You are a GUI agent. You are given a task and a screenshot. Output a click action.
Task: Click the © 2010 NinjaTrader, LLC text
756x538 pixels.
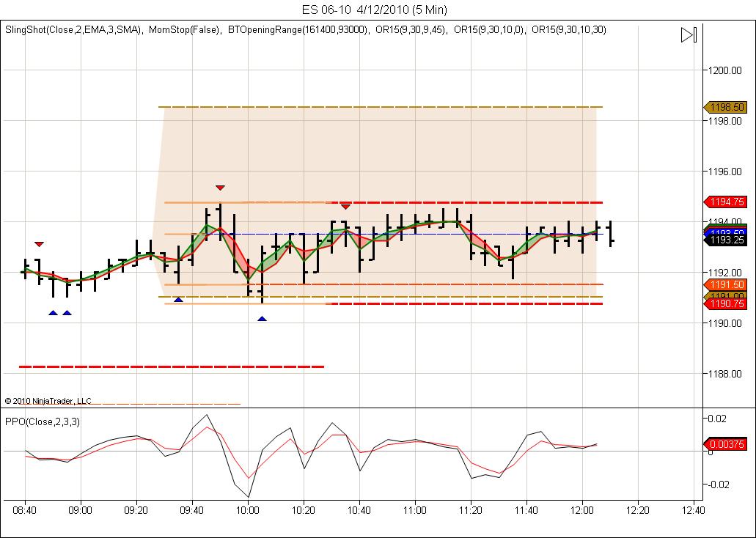[48, 401]
